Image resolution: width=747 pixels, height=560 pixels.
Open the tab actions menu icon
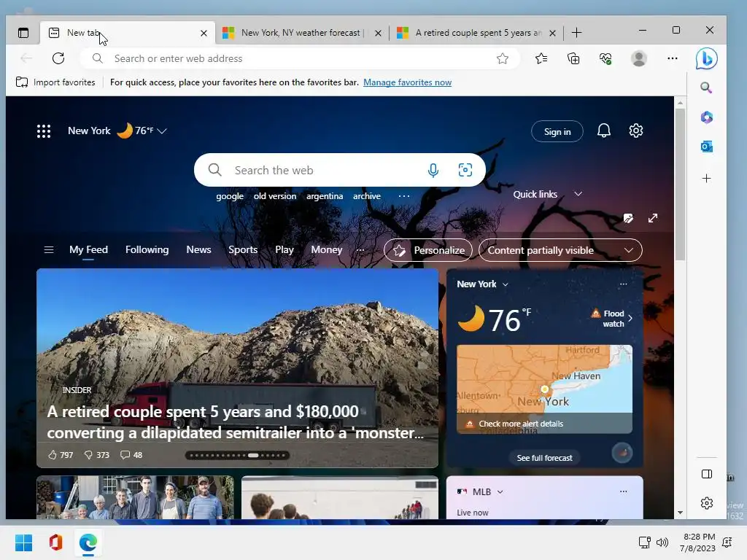(23, 33)
